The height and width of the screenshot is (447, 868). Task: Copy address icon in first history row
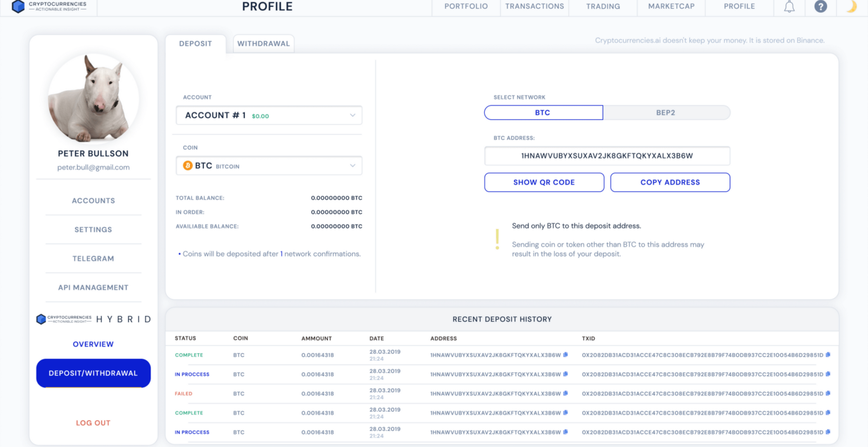point(566,355)
